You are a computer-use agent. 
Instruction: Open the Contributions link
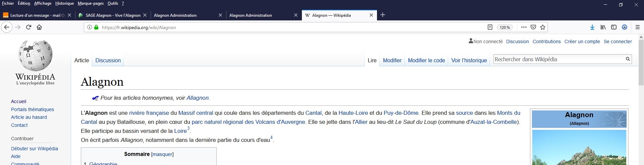click(546, 42)
